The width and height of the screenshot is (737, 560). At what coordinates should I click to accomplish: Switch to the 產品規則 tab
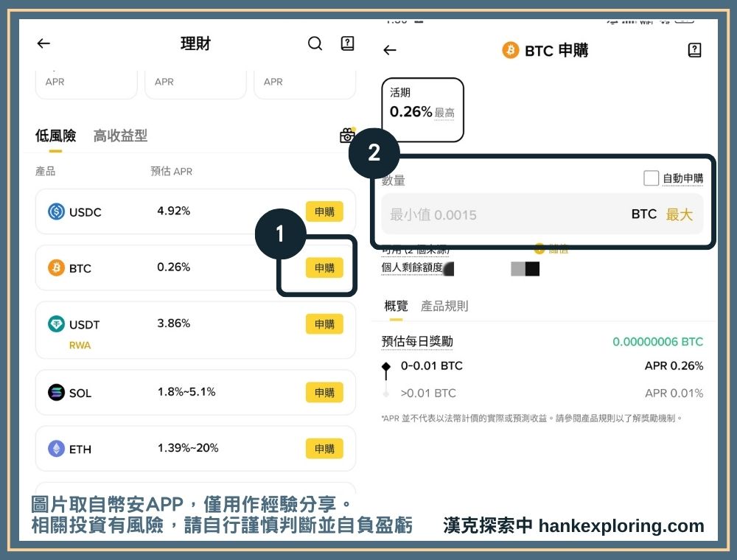click(x=444, y=306)
